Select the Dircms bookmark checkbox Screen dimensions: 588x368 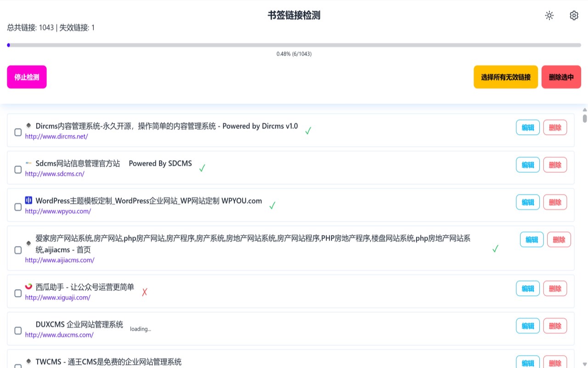coord(18,132)
